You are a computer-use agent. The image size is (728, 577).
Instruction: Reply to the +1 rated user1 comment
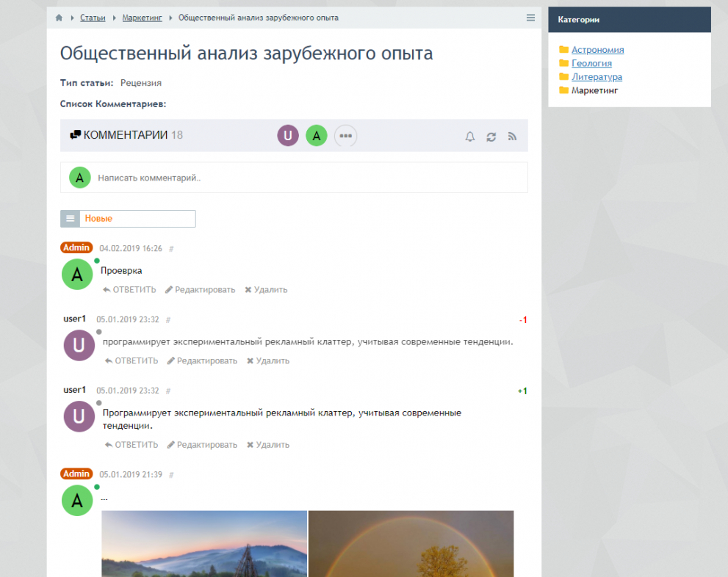(x=131, y=445)
